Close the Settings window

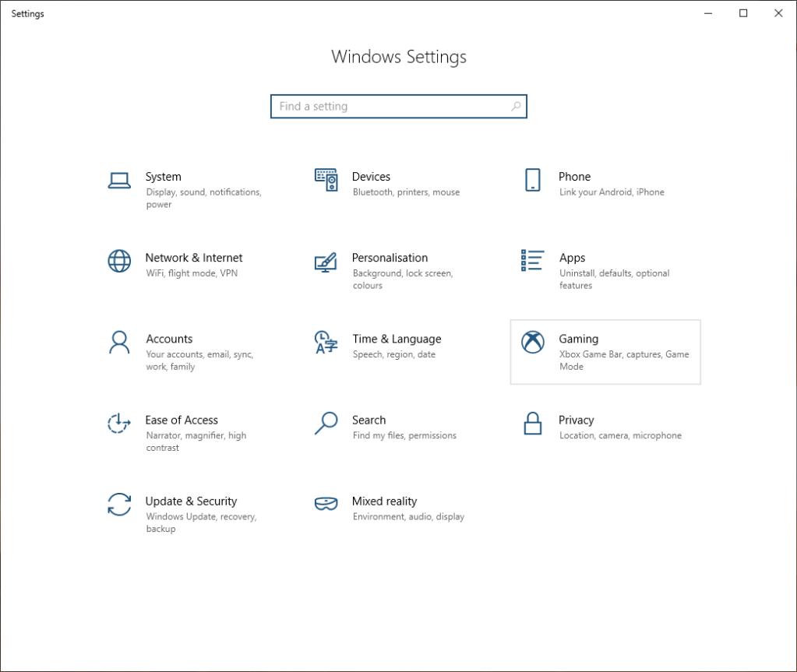(x=778, y=13)
